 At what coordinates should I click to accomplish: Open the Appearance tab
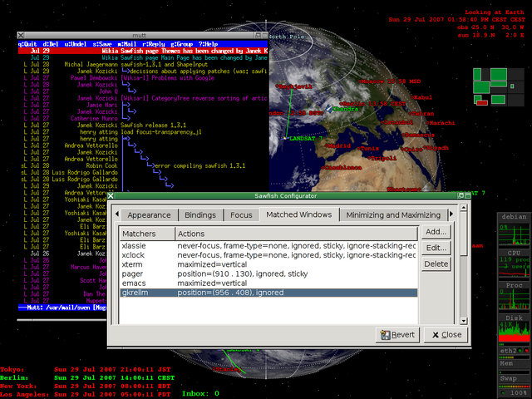[149, 215]
